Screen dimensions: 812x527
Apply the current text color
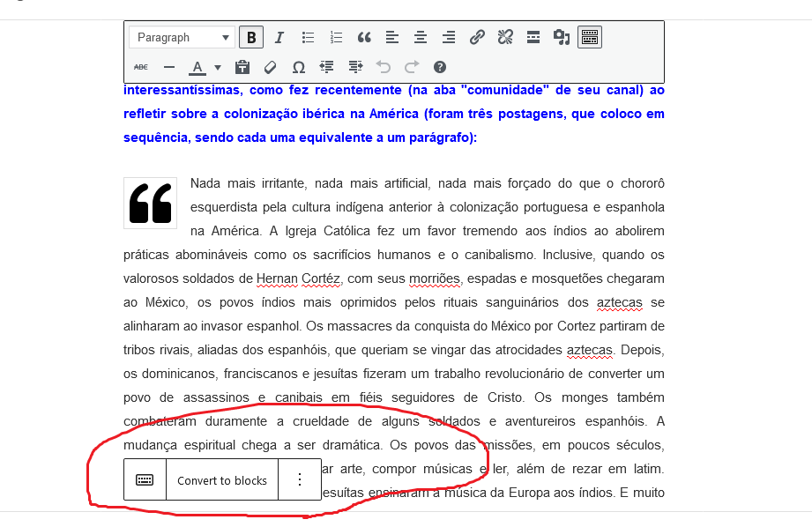point(197,67)
